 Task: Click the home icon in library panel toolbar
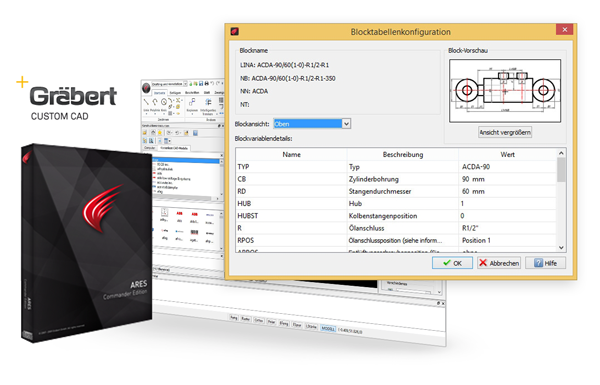point(153,132)
